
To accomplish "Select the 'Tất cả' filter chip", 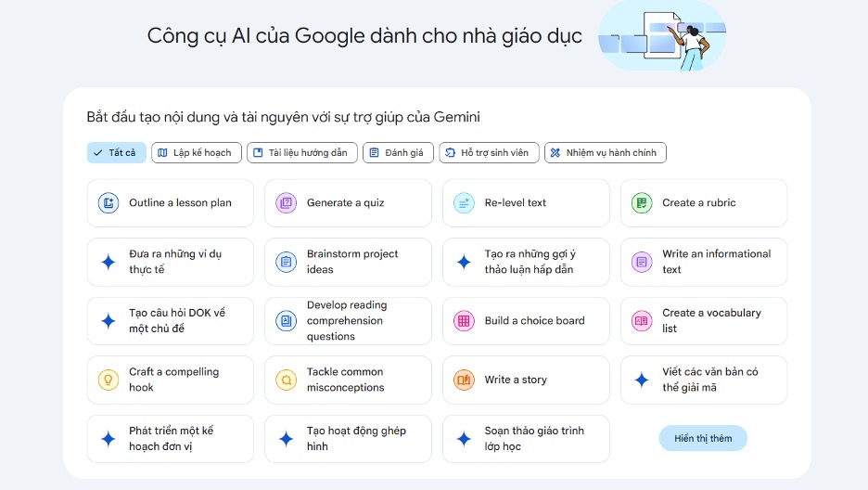I will pyautogui.click(x=116, y=153).
